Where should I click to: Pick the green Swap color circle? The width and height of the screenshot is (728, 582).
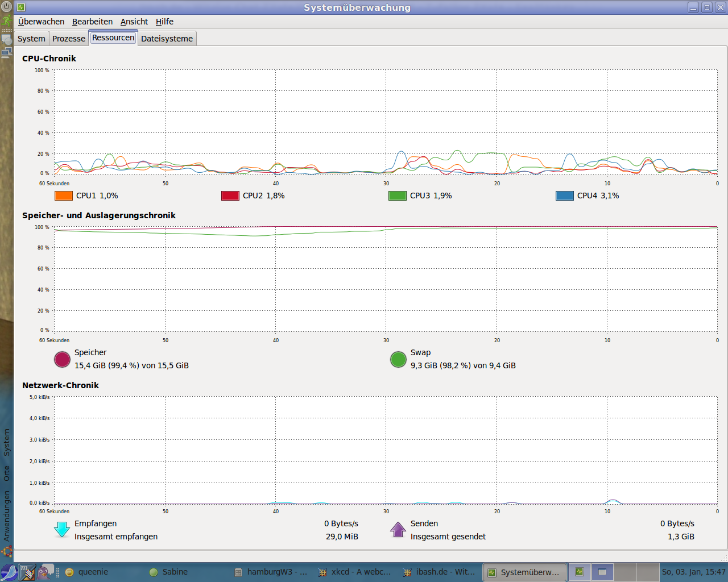click(x=398, y=359)
